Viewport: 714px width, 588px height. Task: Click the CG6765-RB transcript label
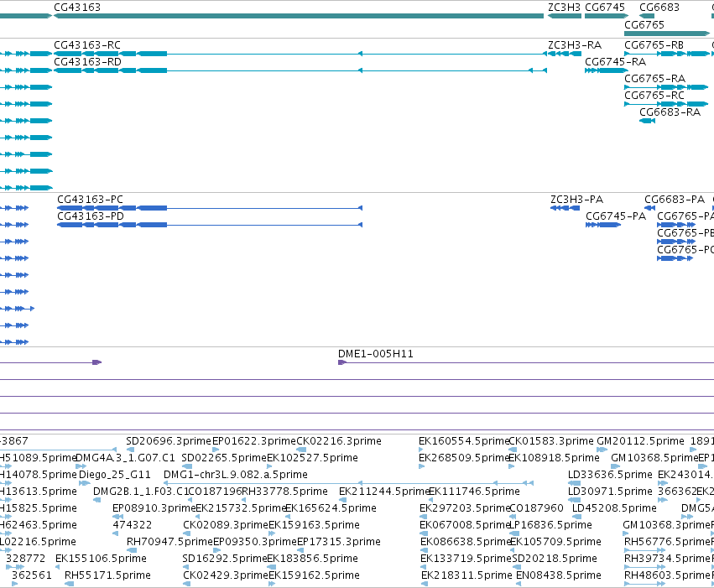coord(654,45)
